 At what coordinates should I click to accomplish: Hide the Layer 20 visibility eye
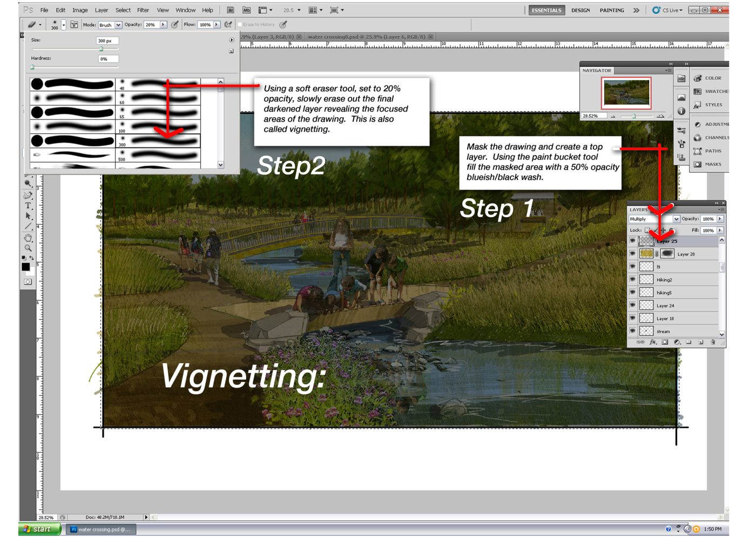tap(632, 254)
